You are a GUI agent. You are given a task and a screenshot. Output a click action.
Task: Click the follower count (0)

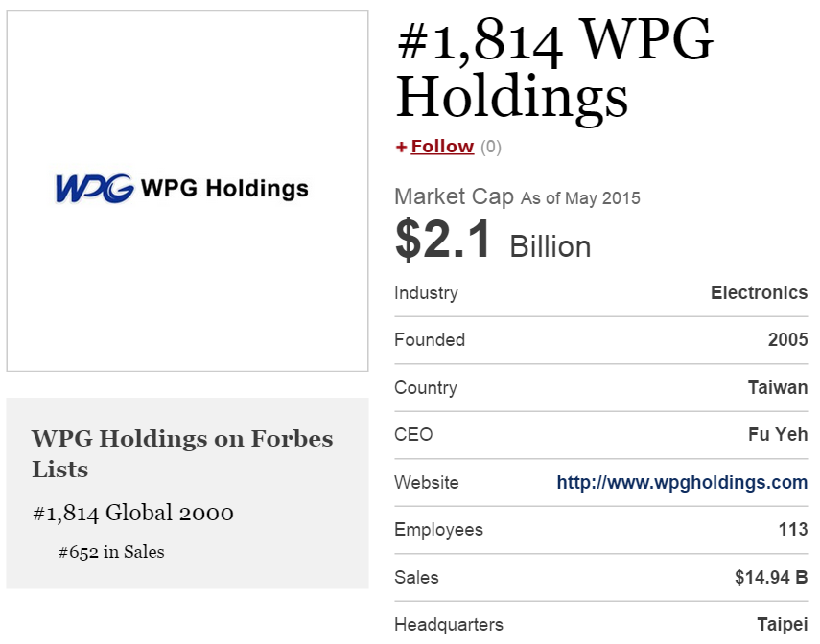(x=491, y=147)
